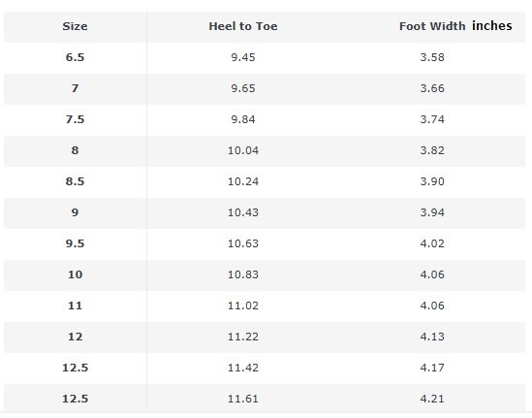Image resolution: width=532 pixels, height=418 pixels.
Task: Click the Size column header
Action: coord(75,26)
